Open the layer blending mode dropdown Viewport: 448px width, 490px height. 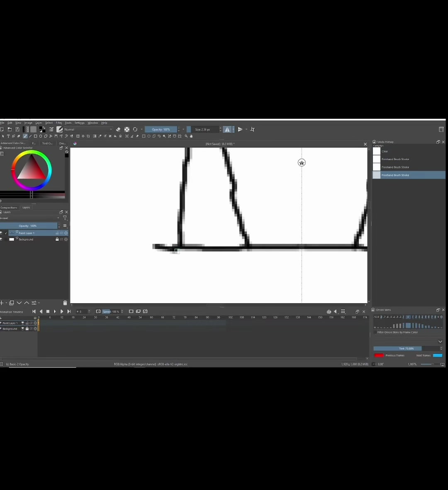pyautogui.click(x=29, y=218)
